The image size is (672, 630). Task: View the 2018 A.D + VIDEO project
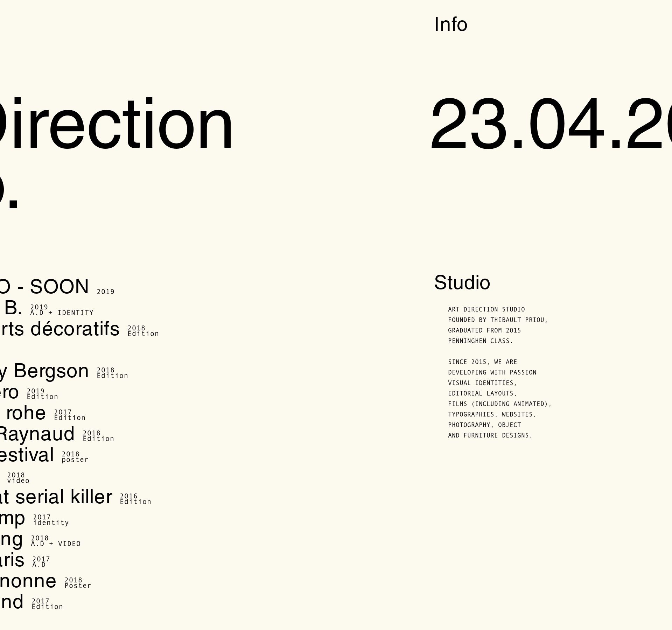(11, 539)
